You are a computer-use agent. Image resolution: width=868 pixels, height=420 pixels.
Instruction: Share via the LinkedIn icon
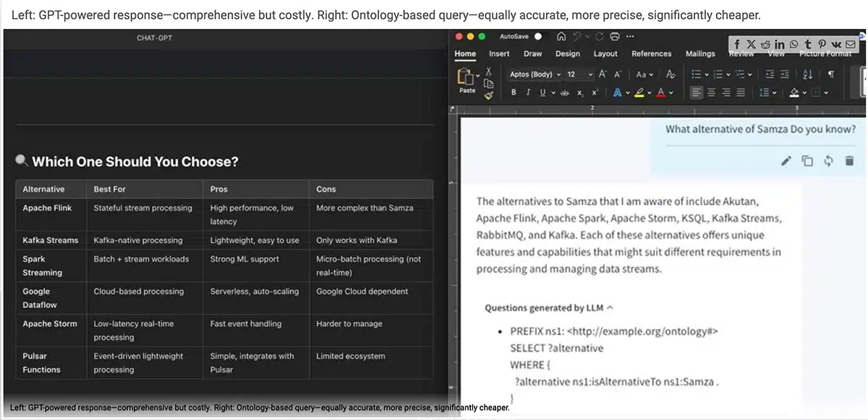click(x=780, y=45)
